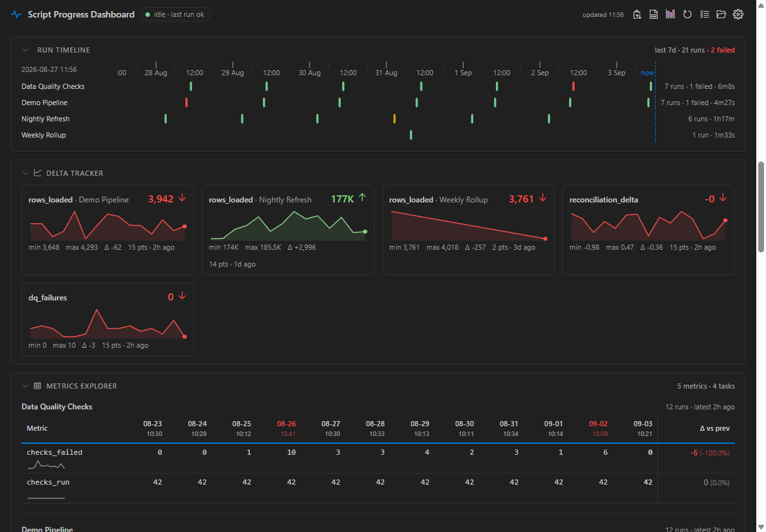Image resolution: width=766 pixels, height=532 pixels.
Task: Open the dq_failures sparkline chart
Action: point(108,324)
